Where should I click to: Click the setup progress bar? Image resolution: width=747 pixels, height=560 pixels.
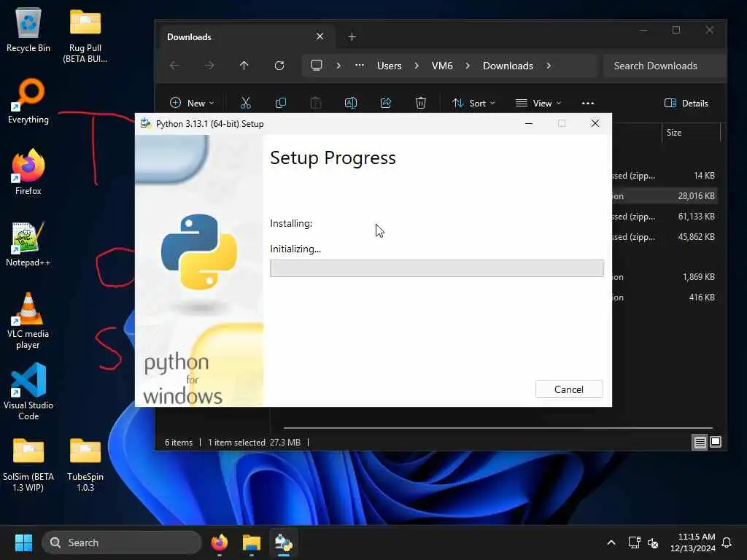(436, 268)
